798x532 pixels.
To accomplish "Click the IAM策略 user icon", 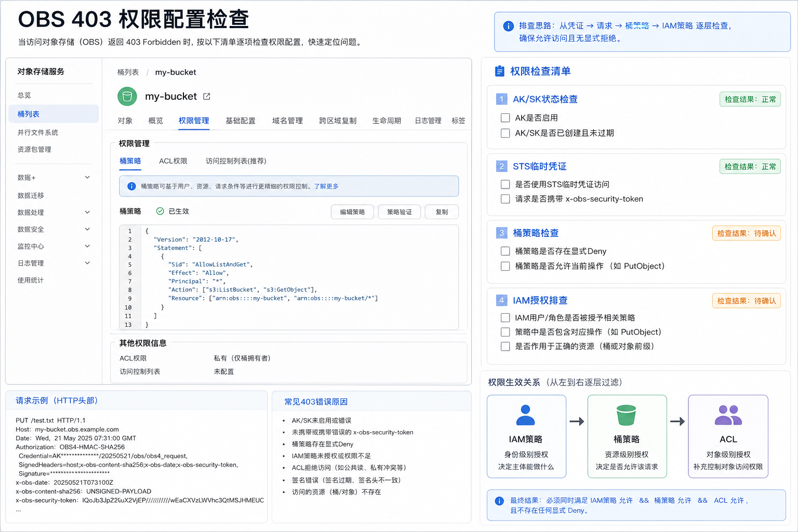I will coord(526,416).
